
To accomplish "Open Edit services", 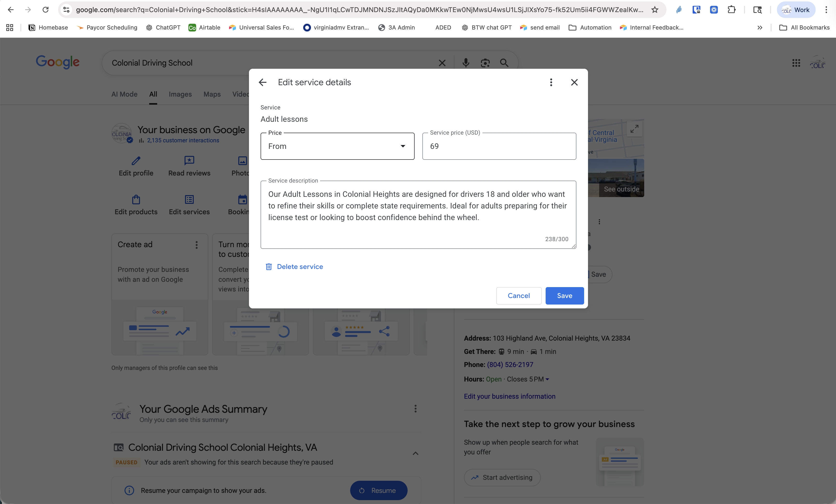I will [x=189, y=205].
